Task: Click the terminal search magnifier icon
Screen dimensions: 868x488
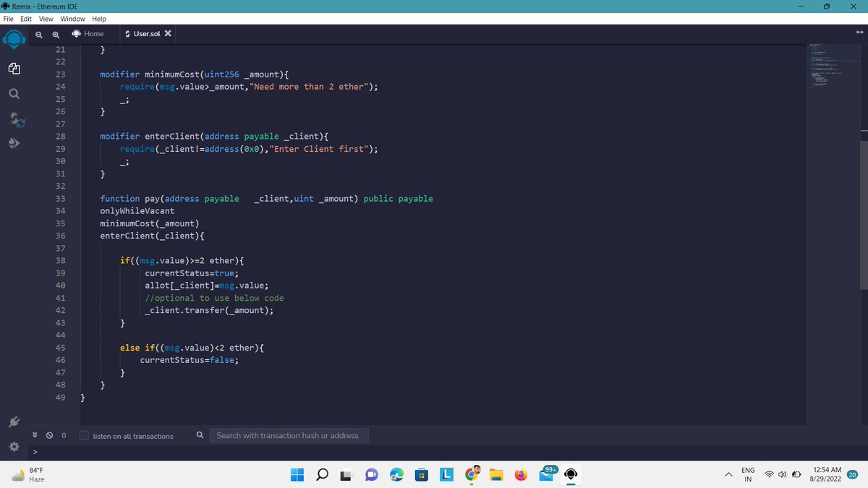Action: [200, 435]
